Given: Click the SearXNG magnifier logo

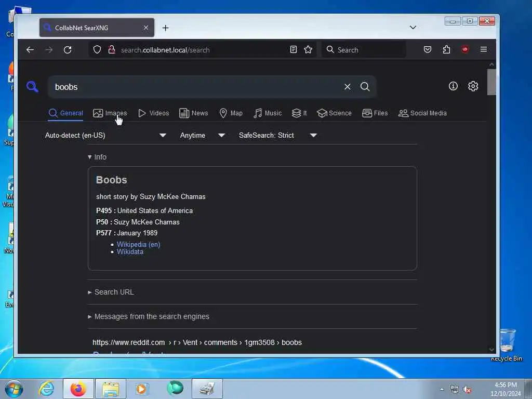Looking at the screenshot, I should (x=32, y=87).
